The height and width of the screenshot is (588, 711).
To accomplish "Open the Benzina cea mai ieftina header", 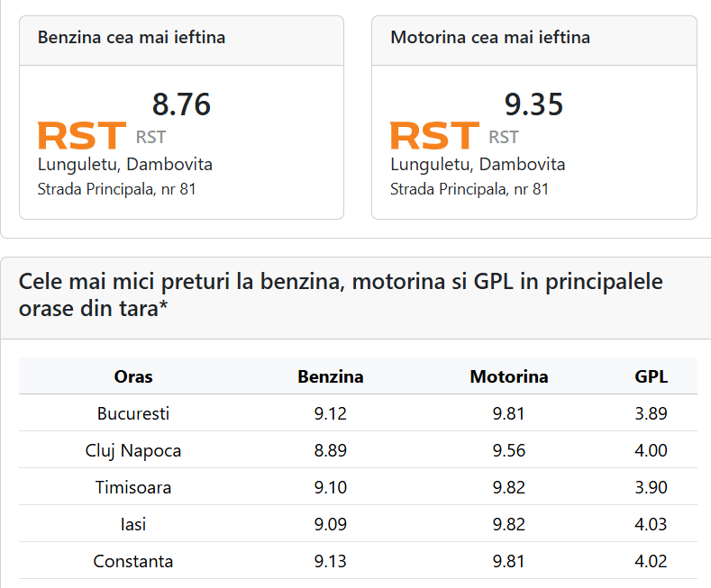I will pyautogui.click(x=132, y=38).
